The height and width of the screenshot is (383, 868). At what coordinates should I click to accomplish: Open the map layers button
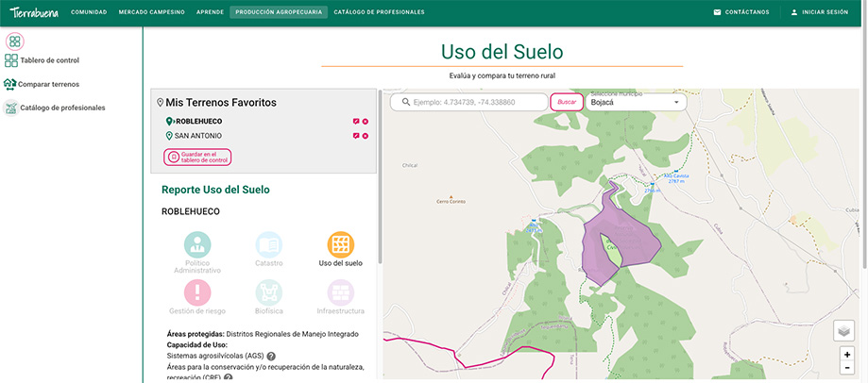pyautogui.click(x=843, y=331)
